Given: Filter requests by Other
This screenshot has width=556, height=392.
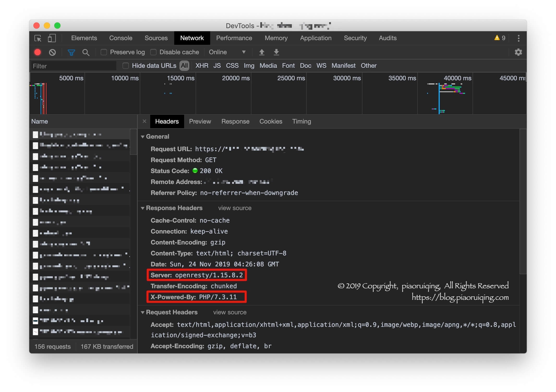Looking at the screenshot, I should 368,66.
